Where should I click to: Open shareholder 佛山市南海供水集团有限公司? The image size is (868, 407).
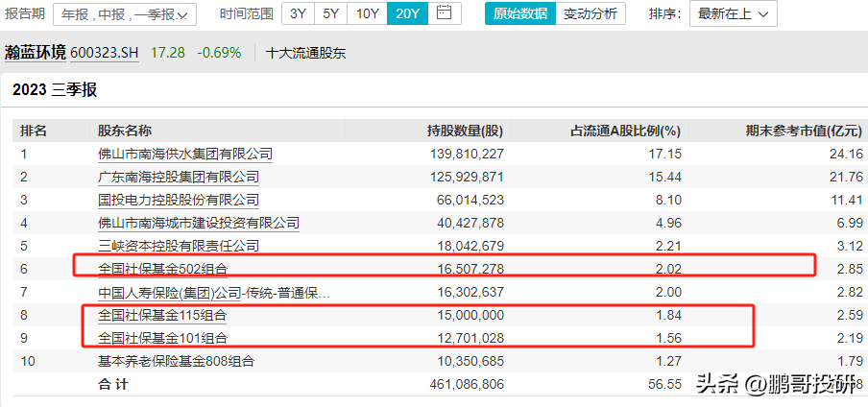tap(185, 154)
